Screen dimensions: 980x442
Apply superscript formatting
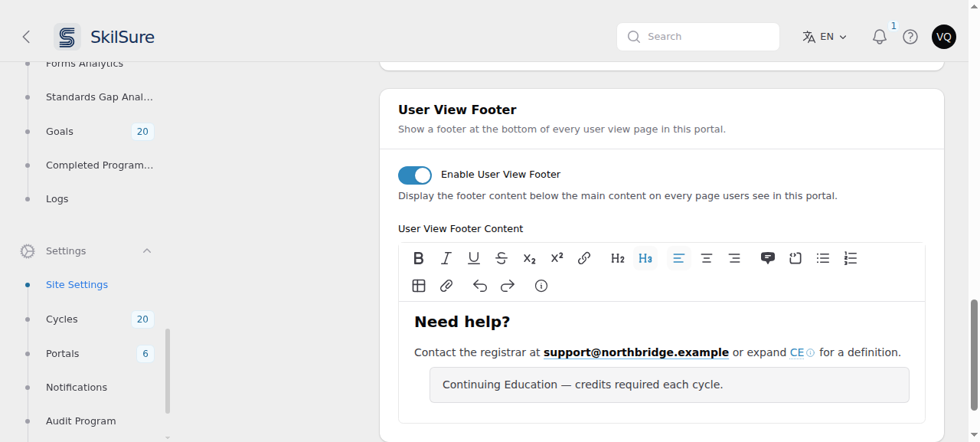point(557,258)
